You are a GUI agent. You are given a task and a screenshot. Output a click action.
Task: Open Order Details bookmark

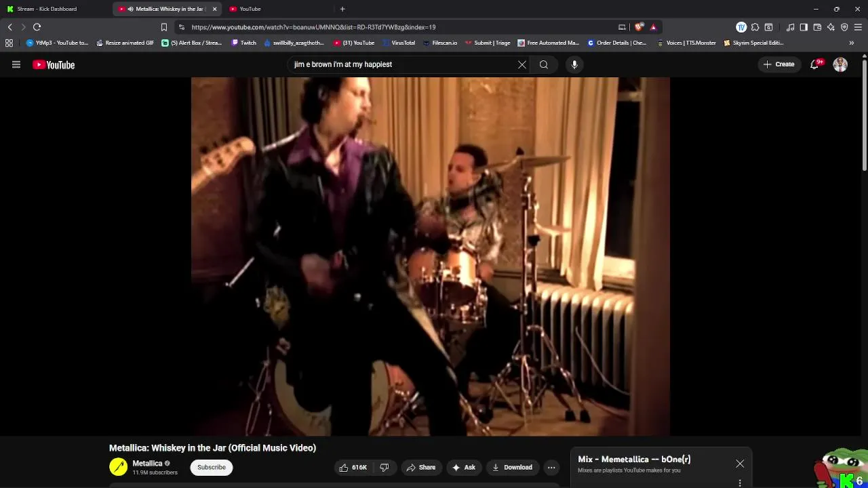[617, 43]
